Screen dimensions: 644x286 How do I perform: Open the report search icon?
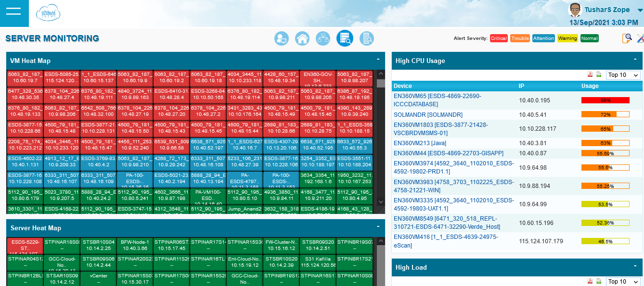coord(367,38)
